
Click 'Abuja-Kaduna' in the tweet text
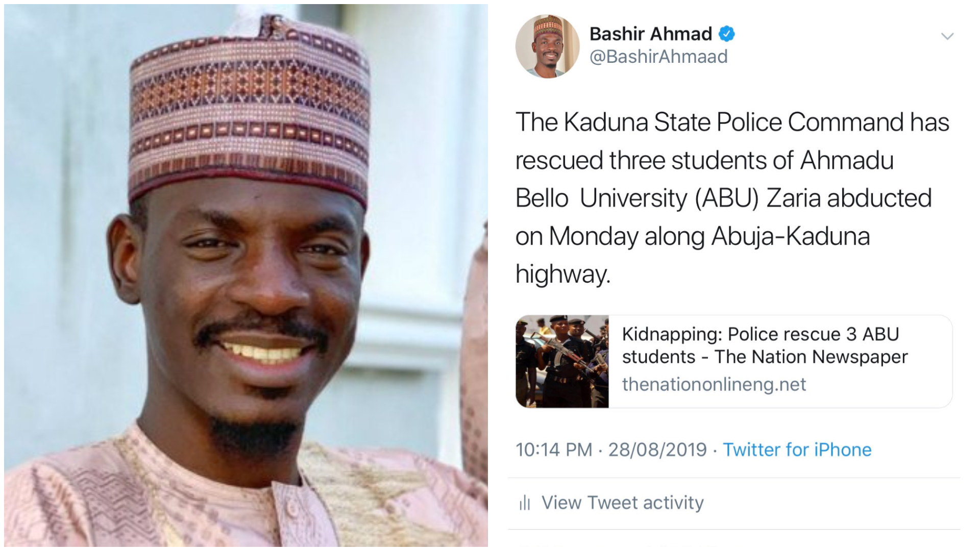pyautogui.click(x=790, y=236)
